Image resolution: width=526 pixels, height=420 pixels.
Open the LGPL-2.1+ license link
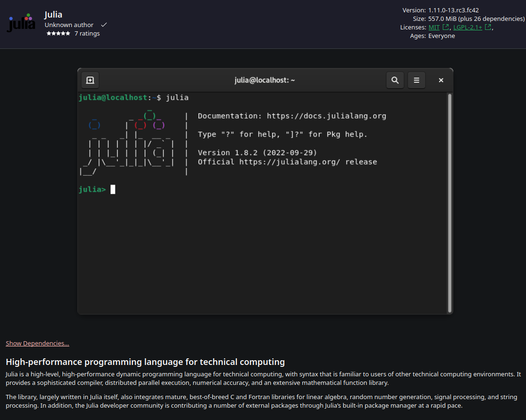[x=468, y=28]
